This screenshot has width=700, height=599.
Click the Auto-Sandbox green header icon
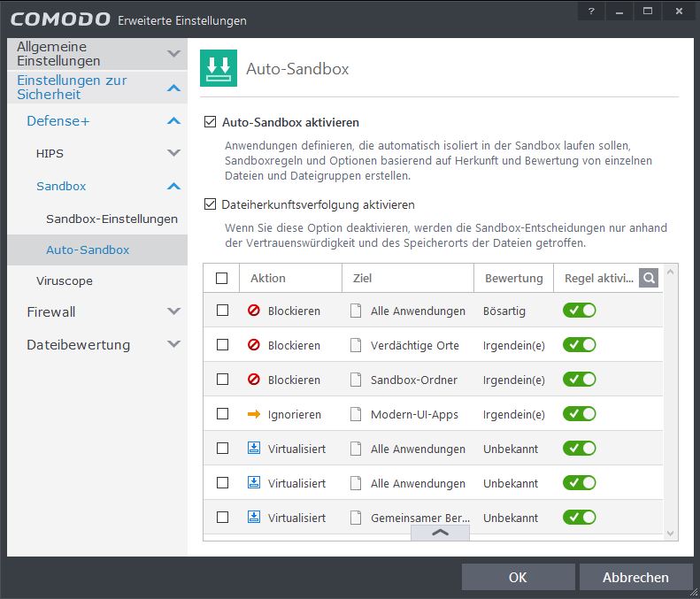pos(219,68)
